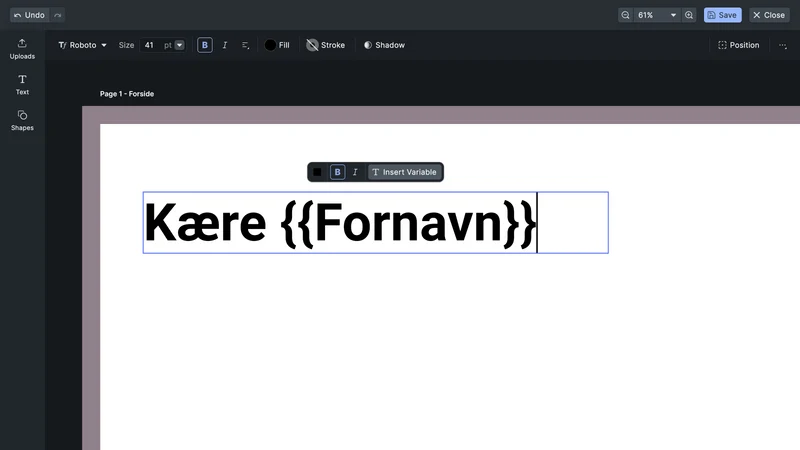
Task: Select the 'Page 1 - Forside' page label
Action: tap(127, 94)
